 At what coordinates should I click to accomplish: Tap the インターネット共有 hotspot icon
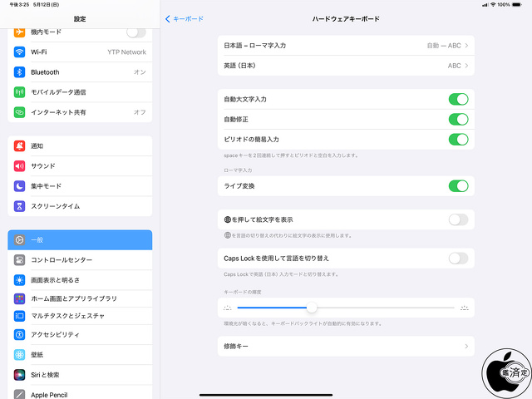click(19, 112)
